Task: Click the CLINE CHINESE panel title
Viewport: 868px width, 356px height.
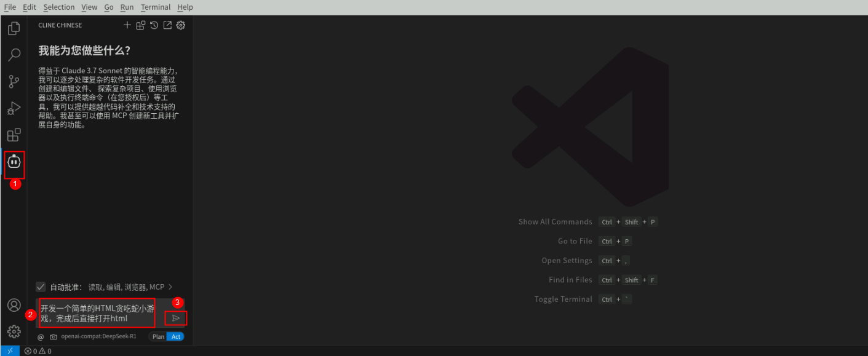Action: [60, 25]
